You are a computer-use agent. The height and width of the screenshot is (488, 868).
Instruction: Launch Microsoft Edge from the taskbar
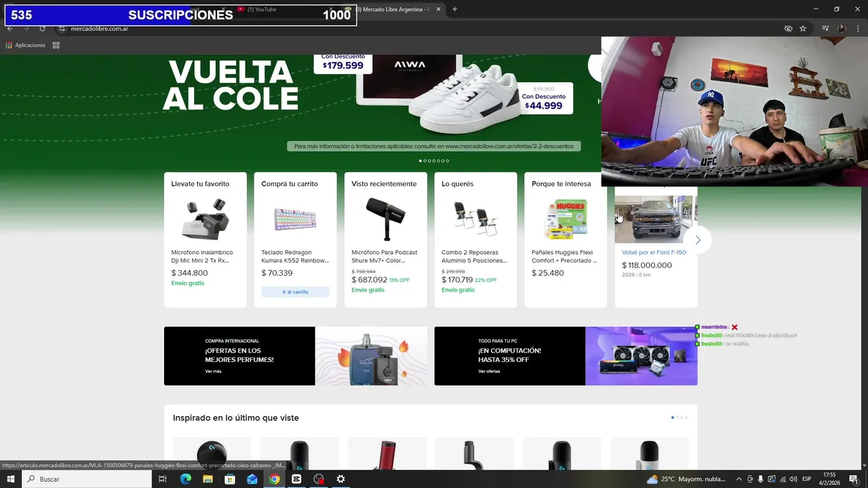[186, 479]
